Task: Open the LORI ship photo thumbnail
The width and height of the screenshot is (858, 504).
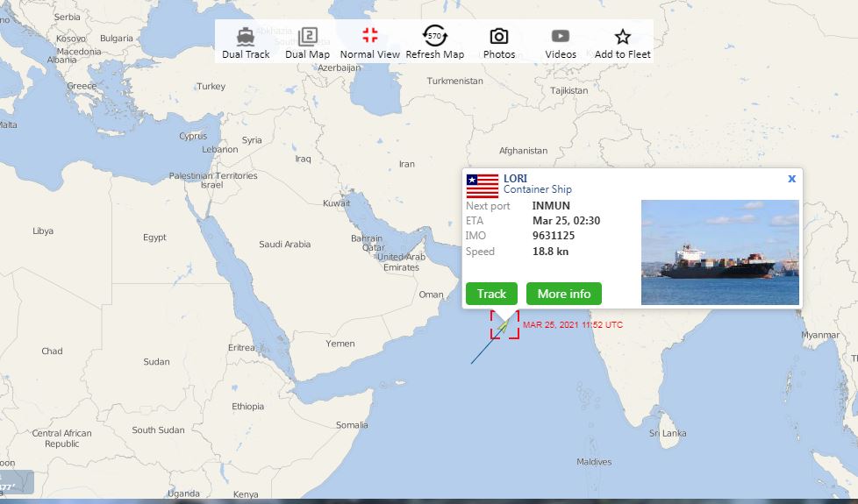Action: [x=719, y=252]
